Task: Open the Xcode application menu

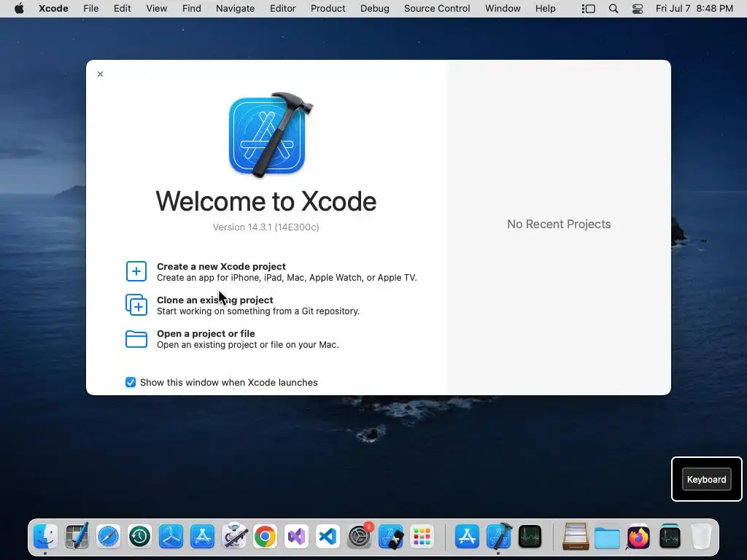Action: (x=53, y=9)
